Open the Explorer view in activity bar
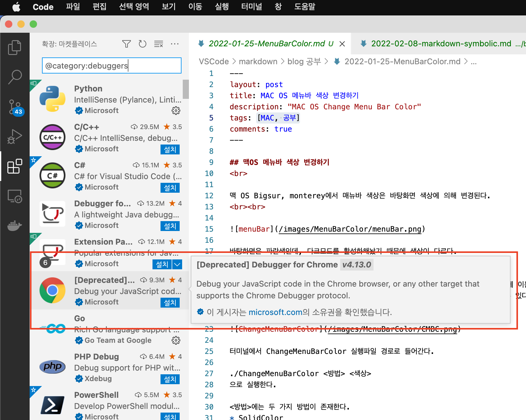 point(15,48)
